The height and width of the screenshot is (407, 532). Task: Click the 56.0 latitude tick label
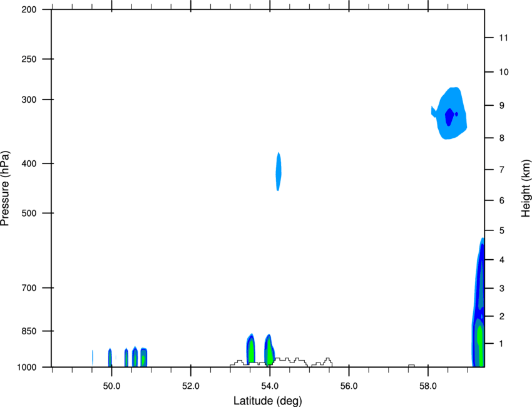coord(349,386)
